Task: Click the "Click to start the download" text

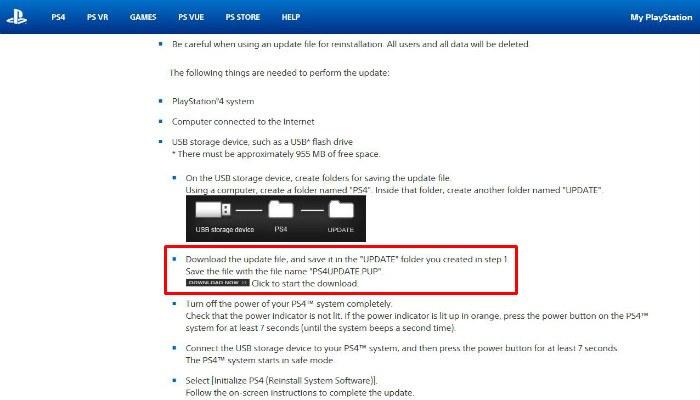Action: point(286,284)
